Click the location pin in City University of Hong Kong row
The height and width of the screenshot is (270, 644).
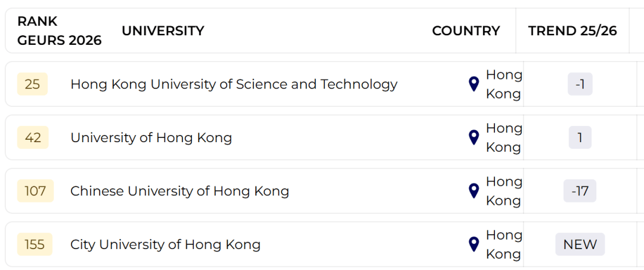pyautogui.click(x=474, y=244)
